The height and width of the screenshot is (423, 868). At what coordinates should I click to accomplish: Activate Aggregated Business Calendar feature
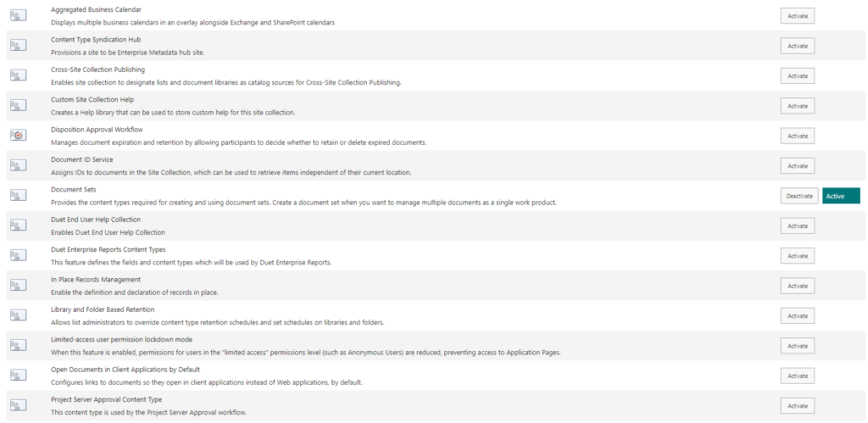click(798, 16)
